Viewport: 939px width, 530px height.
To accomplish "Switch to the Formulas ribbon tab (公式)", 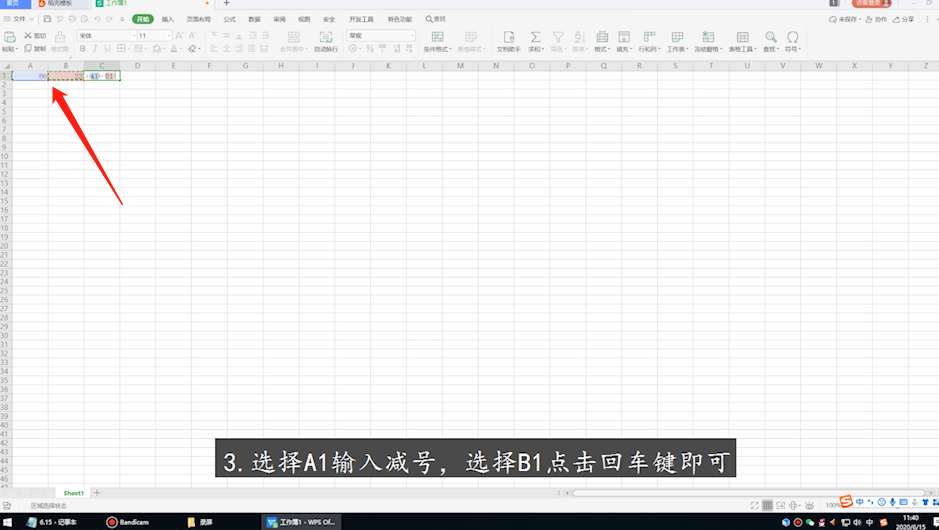I will tap(230, 19).
